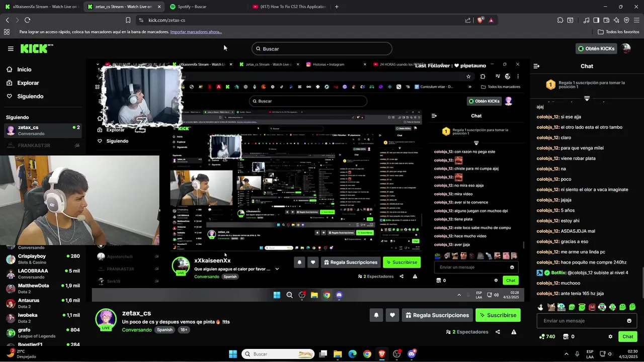Click the Spanish language tag
This screenshot has width=644, height=362.
pyautogui.click(x=165, y=330)
